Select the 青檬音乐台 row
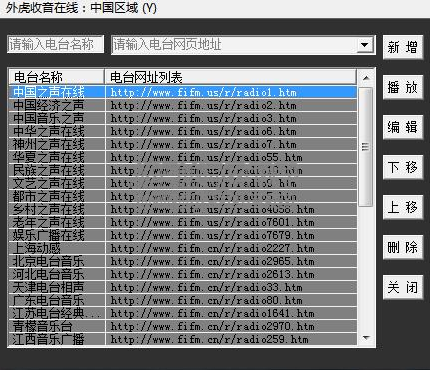This screenshot has width=430, height=373. point(183,326)
